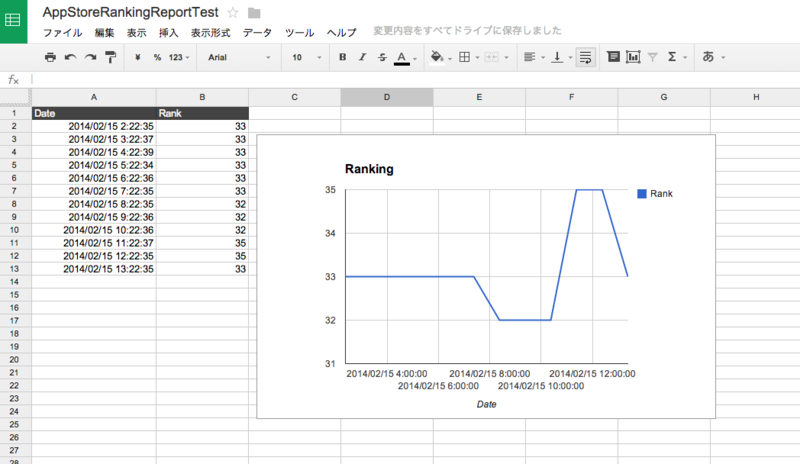Toggle bold formatting
800x464 pixels.
(x=343, y=57)
